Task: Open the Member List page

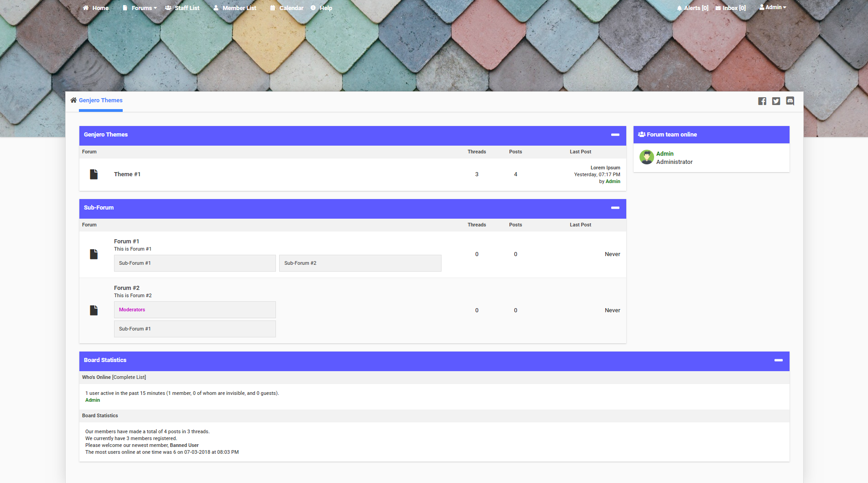Action: point(235,8)
